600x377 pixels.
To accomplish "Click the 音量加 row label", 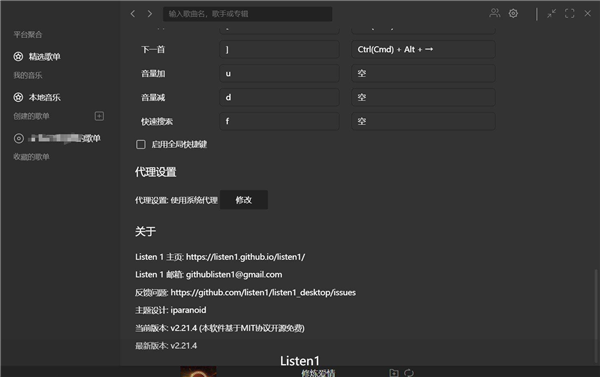I will [153, 73].
